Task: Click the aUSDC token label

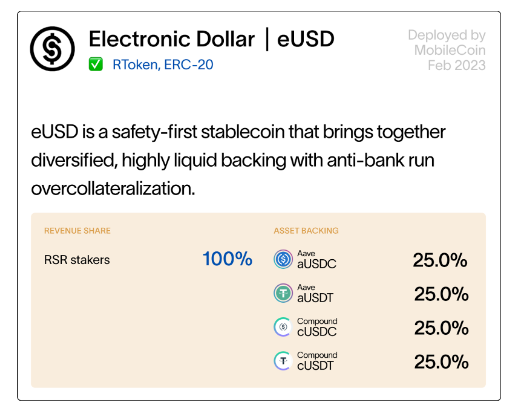Action: click(x=317, y=264)
